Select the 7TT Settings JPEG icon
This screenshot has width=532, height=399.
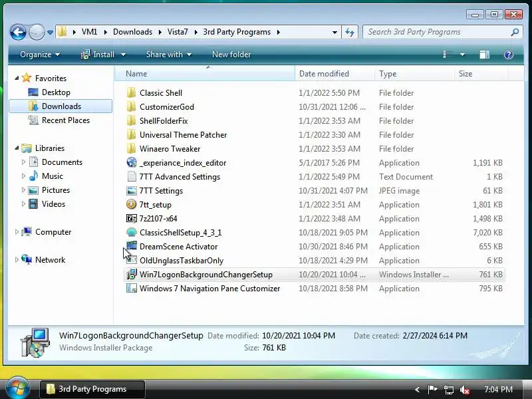pyautogui.click(x=131, y=191)
